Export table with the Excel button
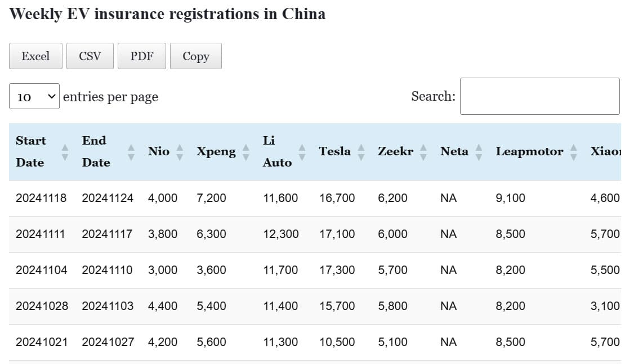This screenshot has height=364, width=625. coord(35,56)
